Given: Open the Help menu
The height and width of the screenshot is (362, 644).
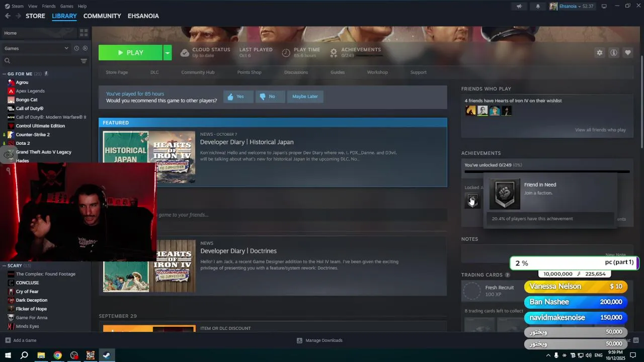Looking at the screenshot, I should 82,6.
